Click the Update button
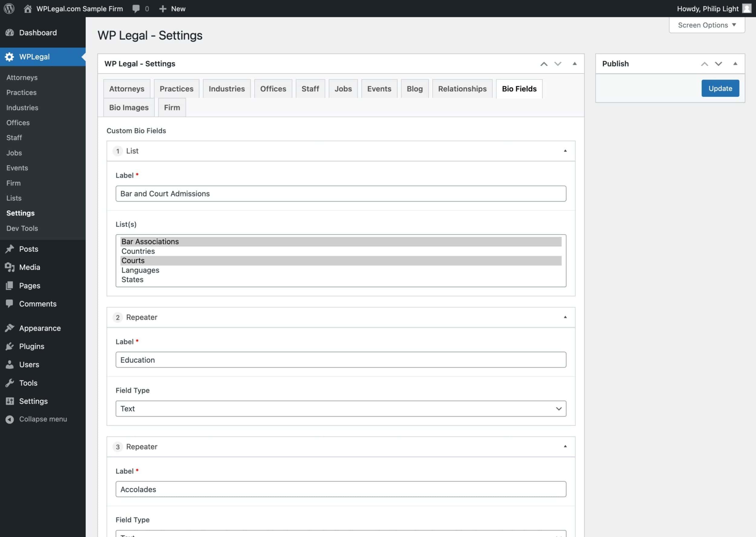Viewport: 756px width, 537px height. [720, 88]
